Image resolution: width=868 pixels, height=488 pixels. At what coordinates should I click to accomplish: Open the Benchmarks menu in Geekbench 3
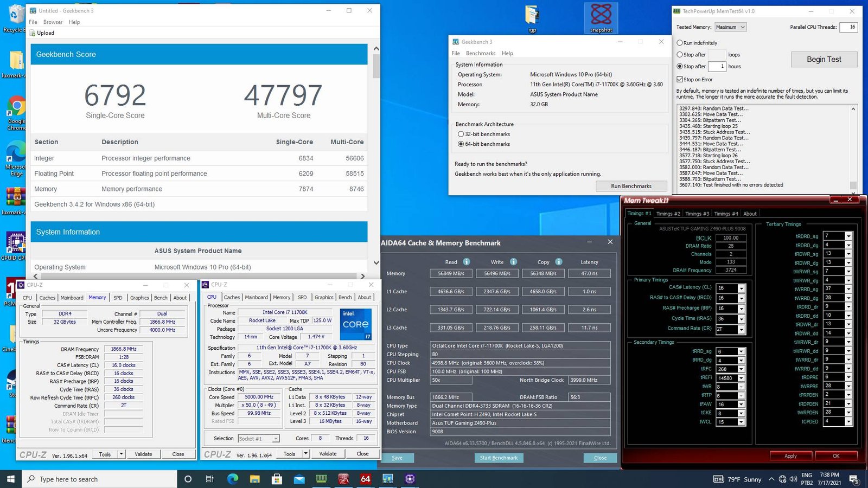point(480,53)
